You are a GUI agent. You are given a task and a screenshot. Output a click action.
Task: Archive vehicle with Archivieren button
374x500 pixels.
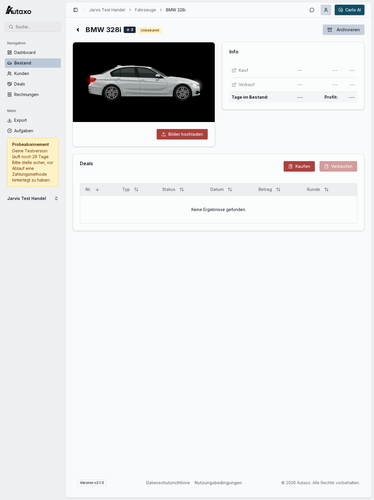click(343, 30)
